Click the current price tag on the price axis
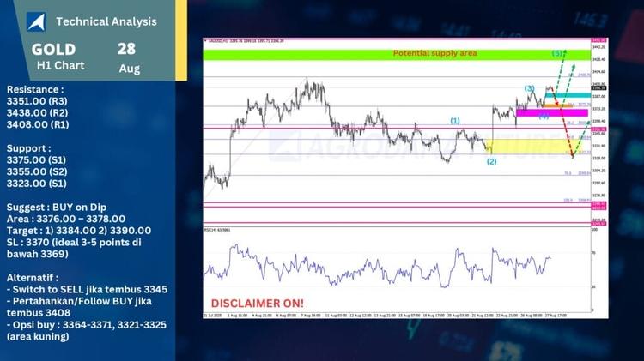This screenshot has height=361, width=644. (x=598, y=87)
